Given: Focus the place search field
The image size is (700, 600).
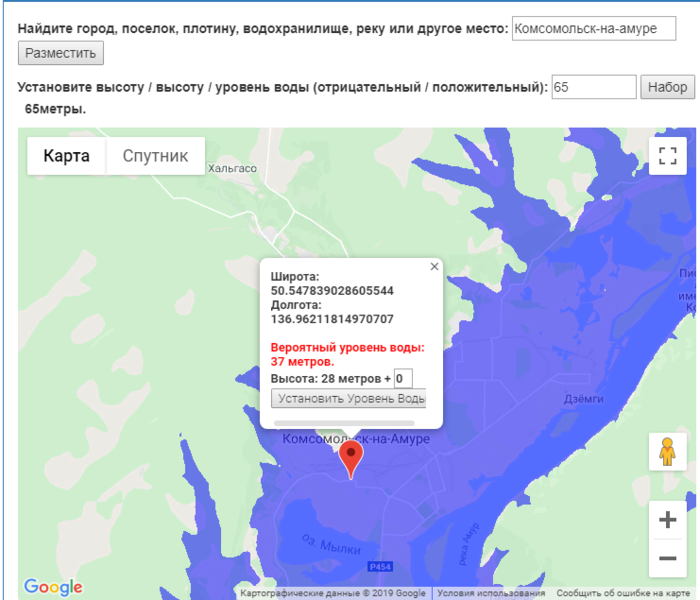Looking at the screenshot, I should coord(594,29).
